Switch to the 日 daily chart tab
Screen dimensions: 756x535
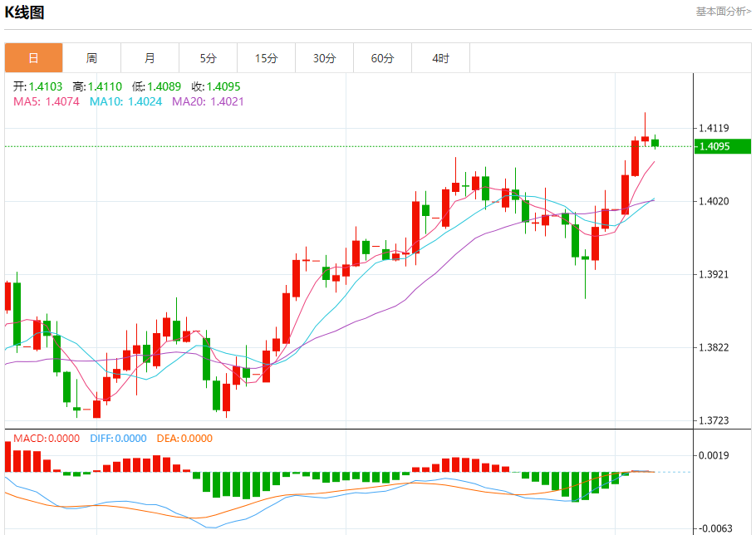click(33, 58)
